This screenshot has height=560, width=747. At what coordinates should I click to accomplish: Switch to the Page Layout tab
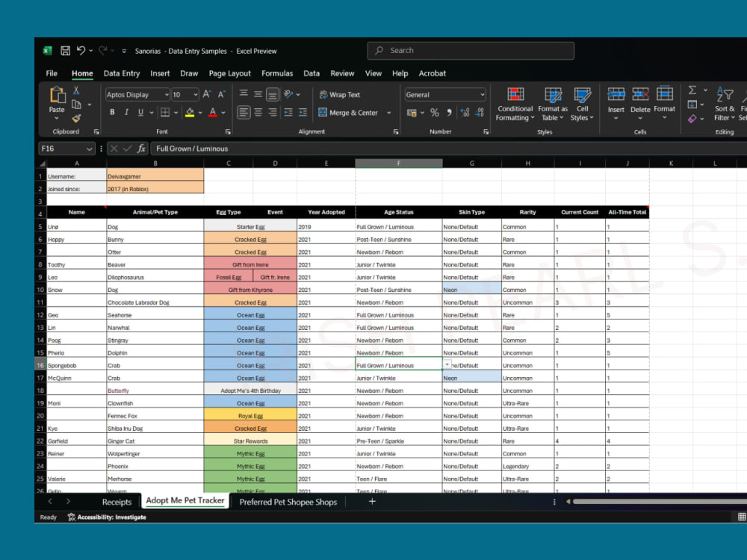coord(229,73)
